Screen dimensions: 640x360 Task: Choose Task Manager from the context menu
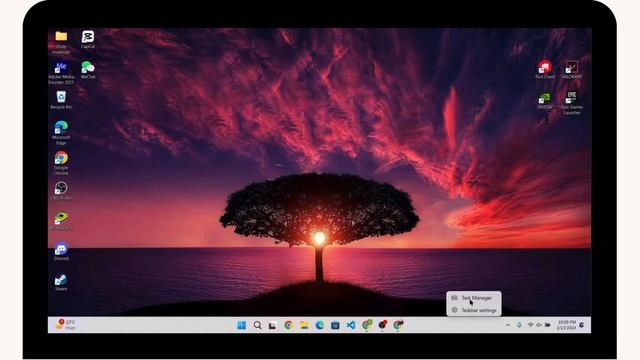point(474,298)
